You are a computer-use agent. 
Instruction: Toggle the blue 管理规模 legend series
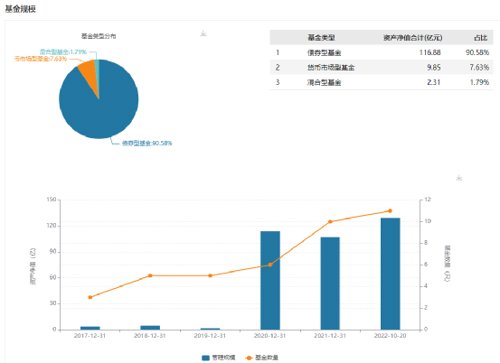click(x=219, y=357)
